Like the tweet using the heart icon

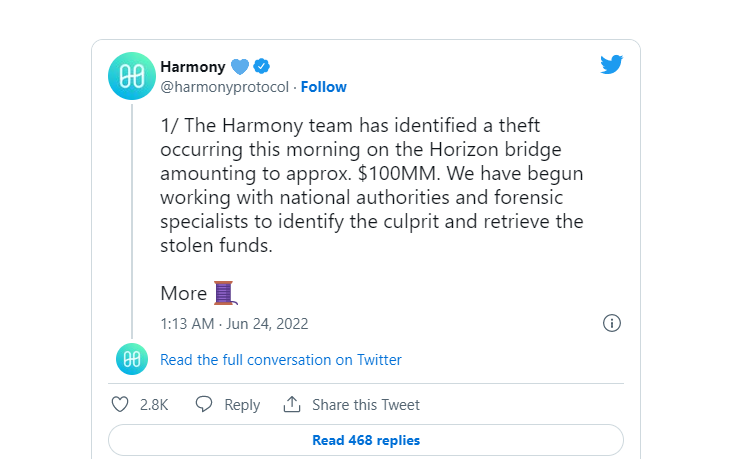[120, 405]
